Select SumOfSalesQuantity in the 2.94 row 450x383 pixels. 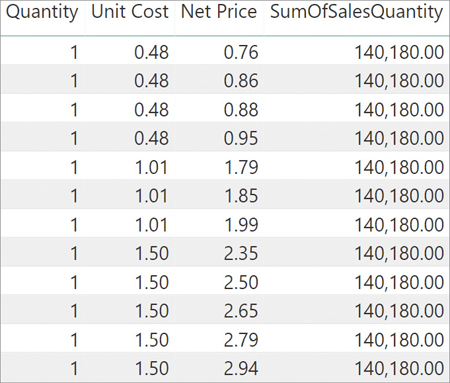coord(399,369)
